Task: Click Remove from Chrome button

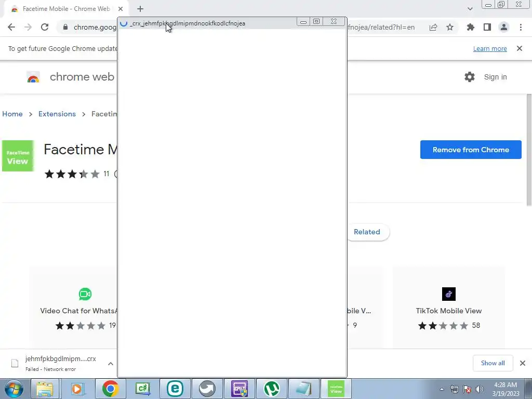Action: pos(471,150)
